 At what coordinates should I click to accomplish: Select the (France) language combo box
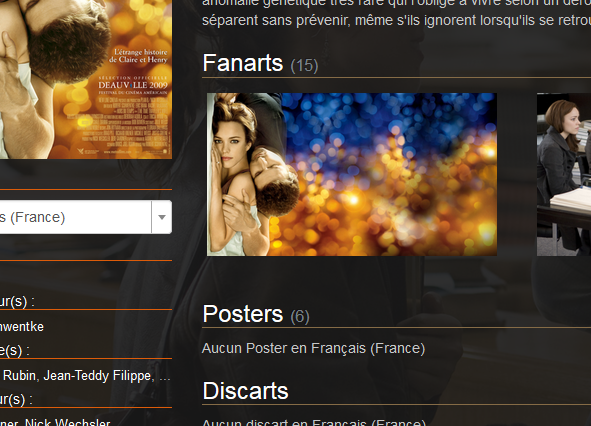(86, 217)
